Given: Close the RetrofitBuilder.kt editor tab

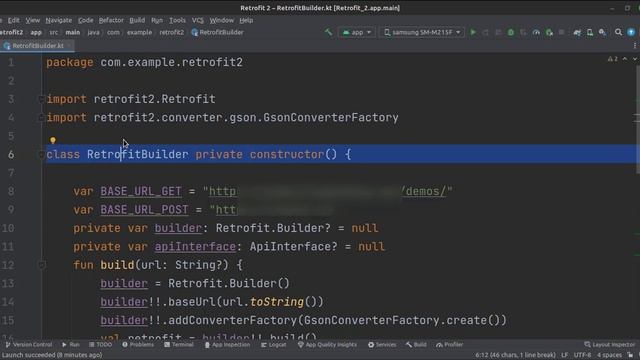Looking at the screenshot, I should (x=69, y=46).
